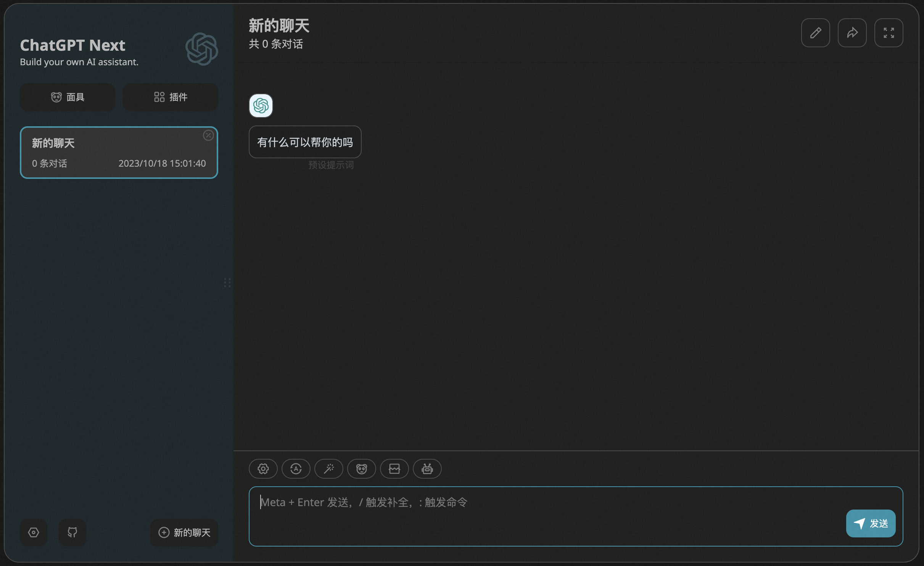Open settings from the sidebar bottom gear icon

pos(34,532)
